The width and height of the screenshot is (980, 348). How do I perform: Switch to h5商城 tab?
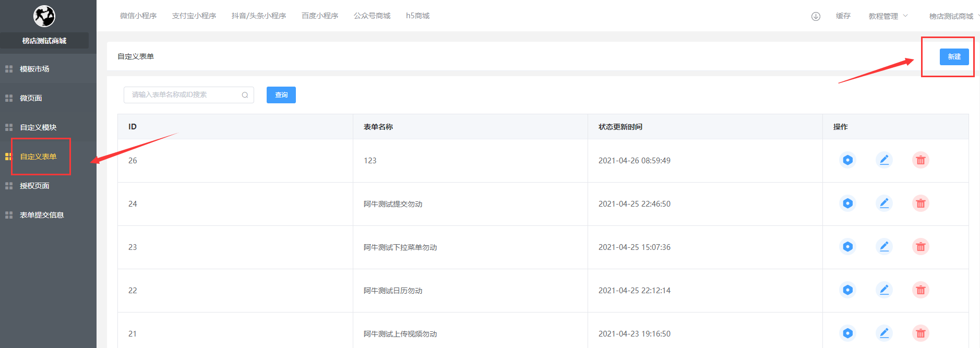coord(417,16)
